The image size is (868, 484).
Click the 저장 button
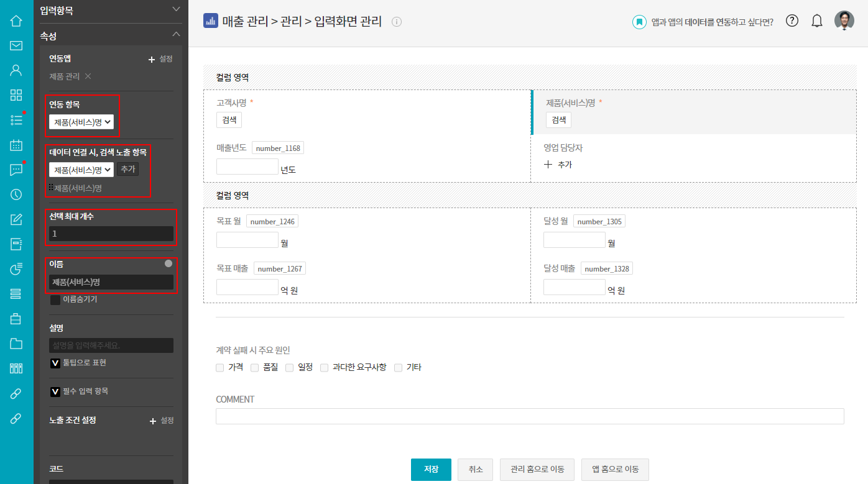431,470
